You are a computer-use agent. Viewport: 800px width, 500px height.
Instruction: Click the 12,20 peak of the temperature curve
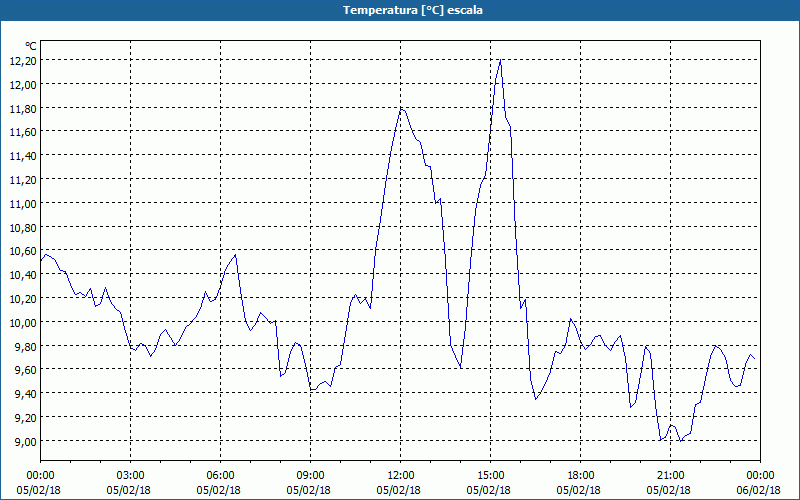[501, 60]
